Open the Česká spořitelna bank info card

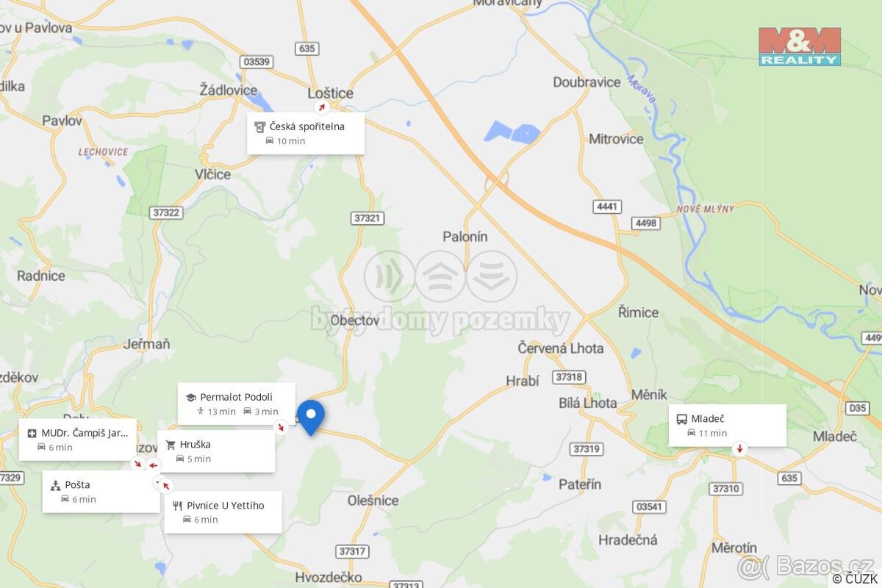[306, 133]
